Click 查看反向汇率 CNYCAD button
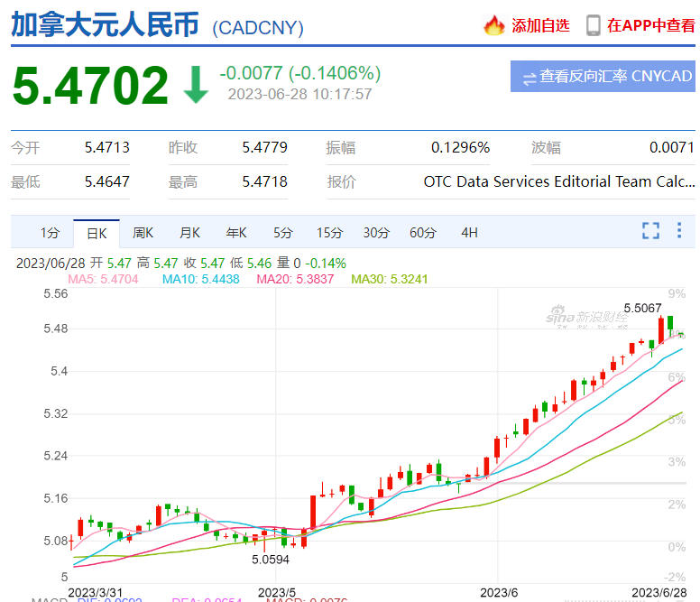The image size is (700, 602). click(603, 78)
